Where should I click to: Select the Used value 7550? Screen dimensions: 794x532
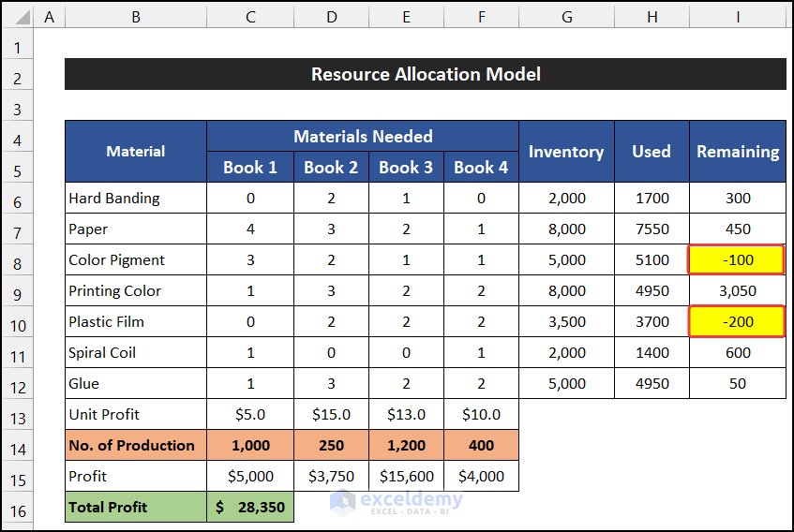pyautogui.click(x=652, y=229)
